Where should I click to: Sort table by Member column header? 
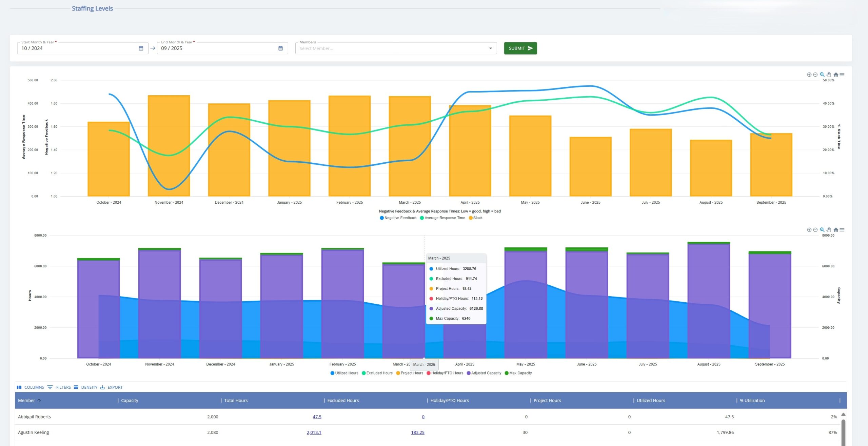point(26,401)
